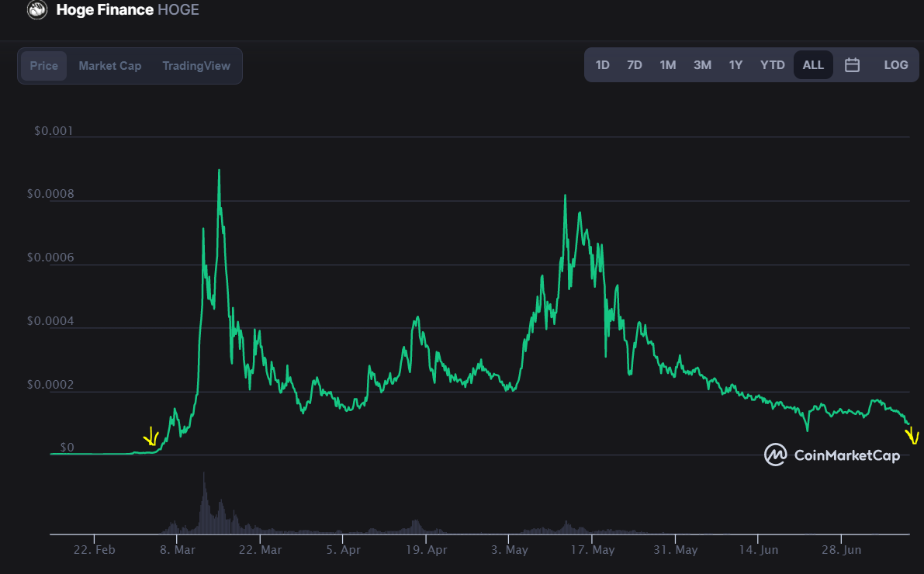Toggle the LOG scale option
This screenshot has height=574, width=924.
click(896, 65)
